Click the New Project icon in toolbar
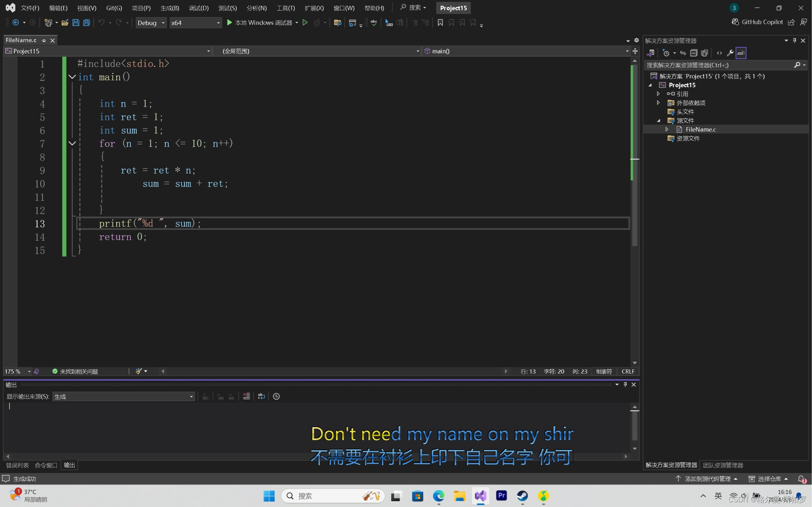 click(x=48, y=23)
